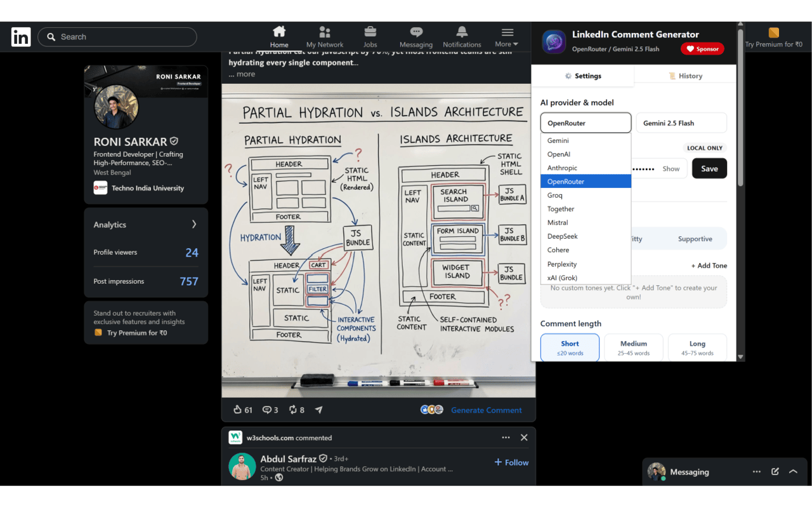The height and width of the screenshot is (508, 812).
Task: Open the Jobs briefcase icon
Action: [370, 32]
